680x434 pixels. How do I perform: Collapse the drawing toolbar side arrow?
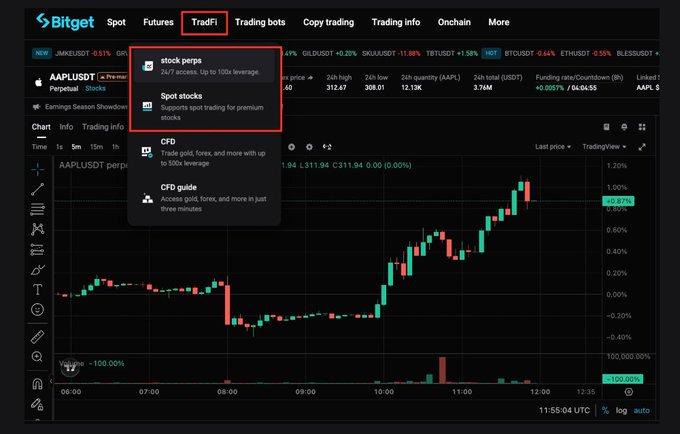pos(51,381)
